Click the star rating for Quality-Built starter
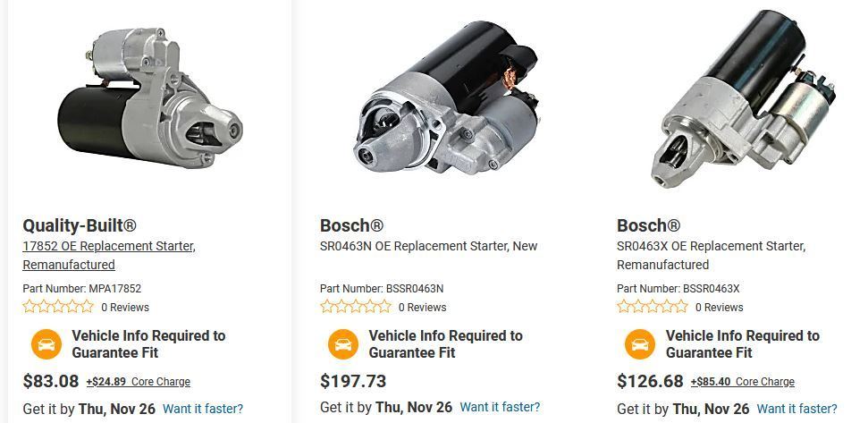Image resolution: width=868 pixels, height=423 pixels. coord(58,307)
